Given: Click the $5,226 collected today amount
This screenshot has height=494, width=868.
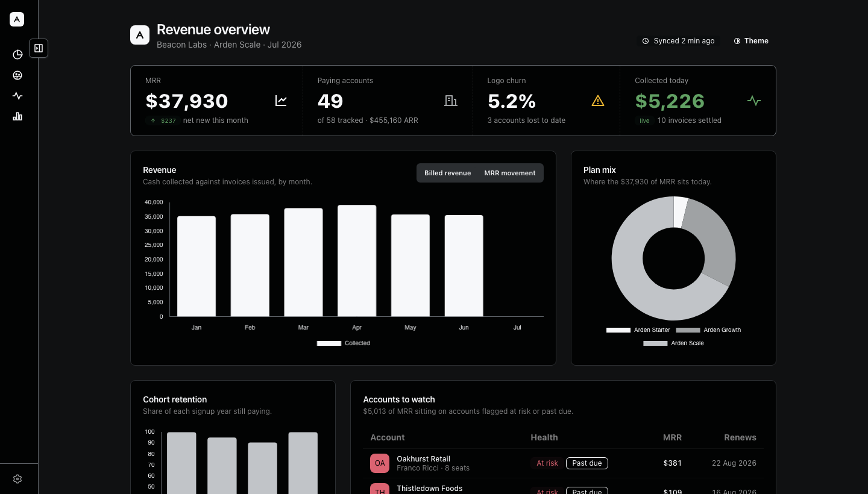Looking at the screenshot, I should pyautogui.click(x=670, y=101).
